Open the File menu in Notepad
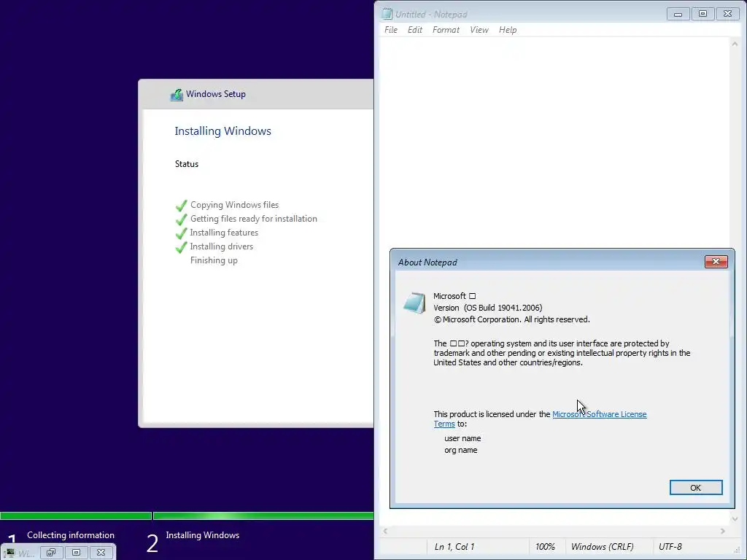Viewport: 747px width, 560px height. point(391,29)
